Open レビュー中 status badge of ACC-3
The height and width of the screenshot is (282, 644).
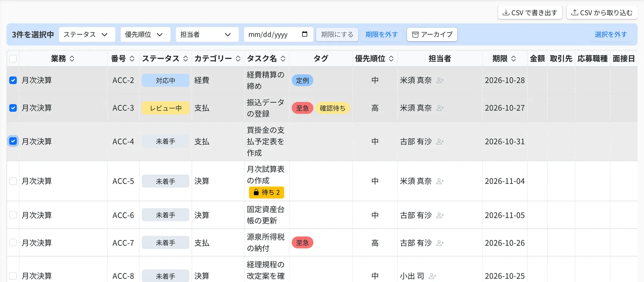coord(165,108)
